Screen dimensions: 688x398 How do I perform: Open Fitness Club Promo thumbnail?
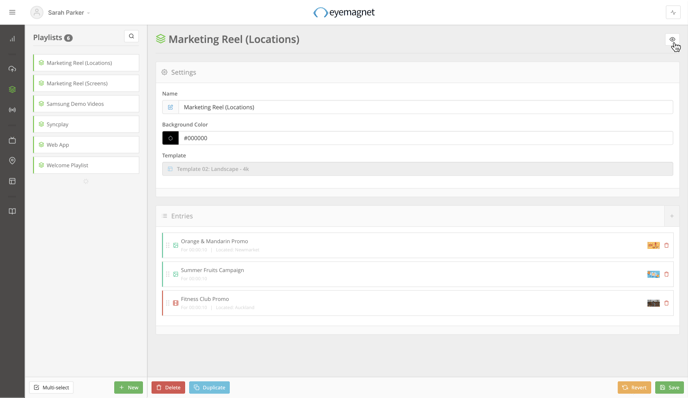pyautogui.click(x=653, y=303)
